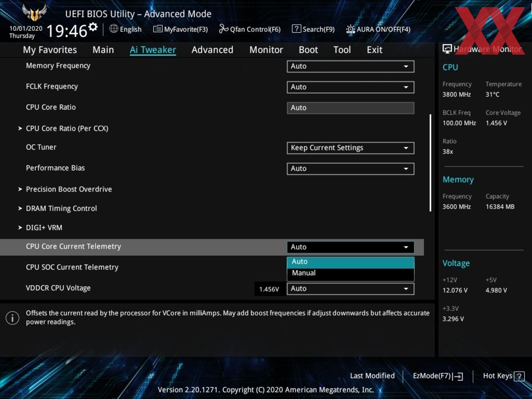Click the 100.00 MHz BCLK value
This screenshot has height=399, width=532.
click(459, 123)
